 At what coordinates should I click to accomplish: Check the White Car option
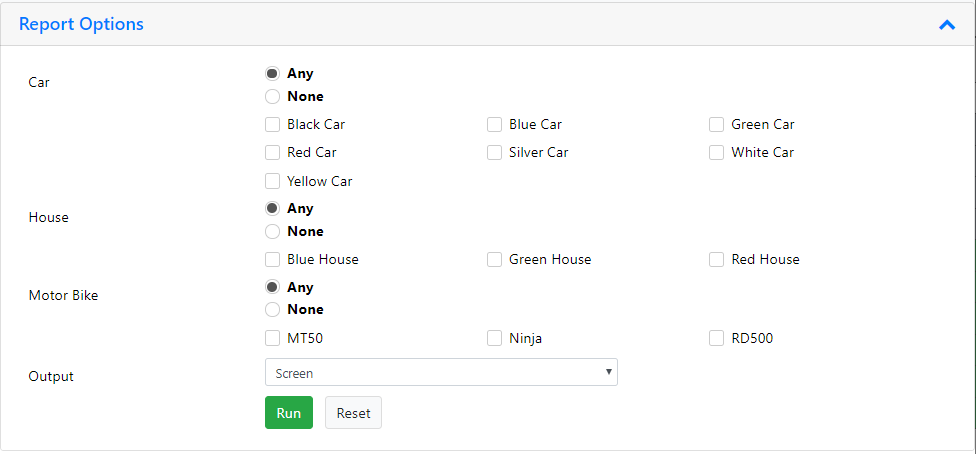717,153
